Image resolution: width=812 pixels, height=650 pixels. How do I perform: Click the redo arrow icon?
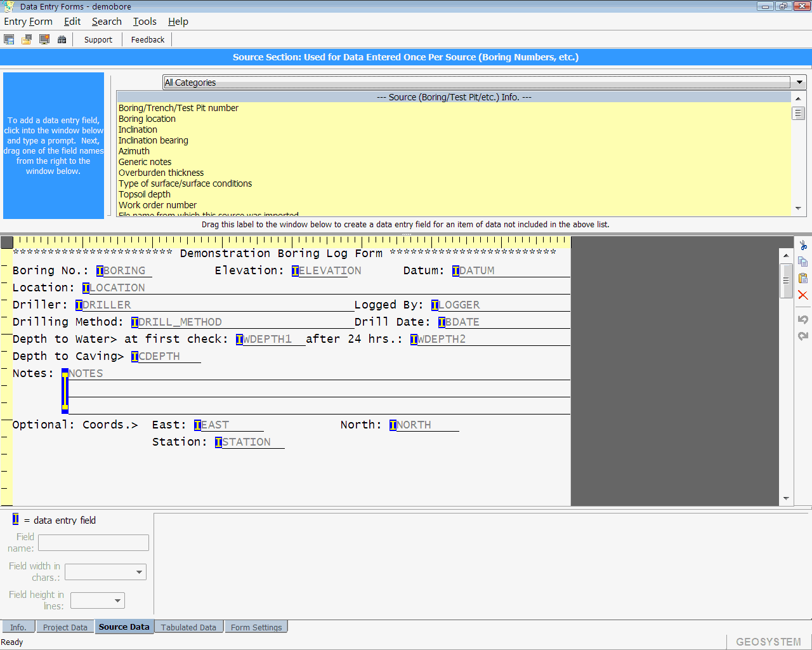coord(803,336)
